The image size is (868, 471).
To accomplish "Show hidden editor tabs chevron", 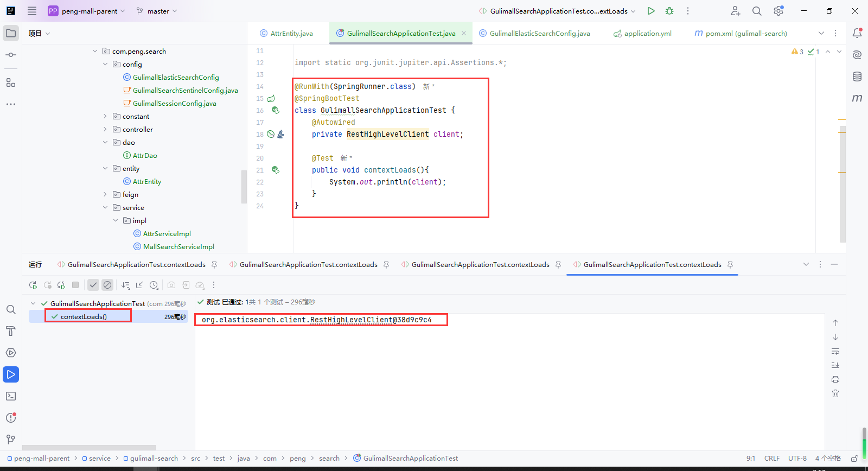I will [x=821, y=33].
